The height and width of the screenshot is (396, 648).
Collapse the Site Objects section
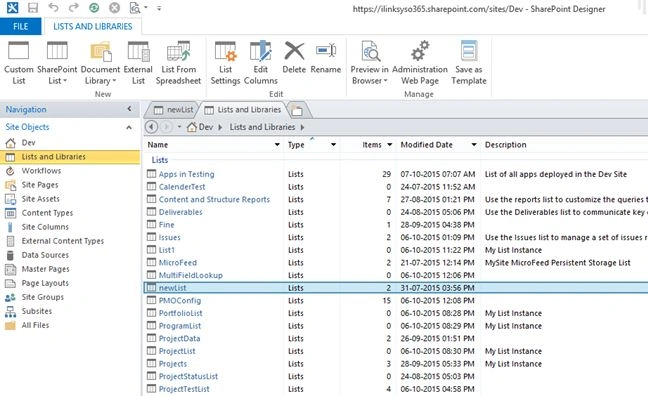pos(129,127)
